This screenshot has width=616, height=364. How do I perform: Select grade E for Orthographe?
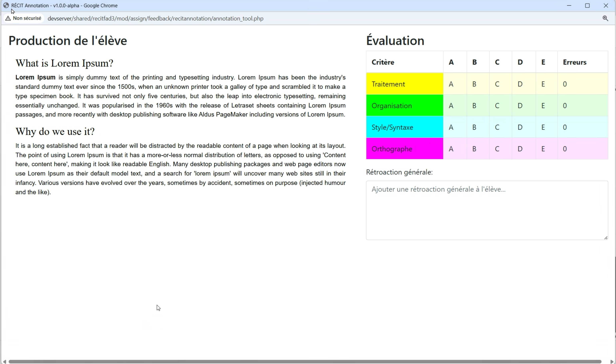(543, 149)
